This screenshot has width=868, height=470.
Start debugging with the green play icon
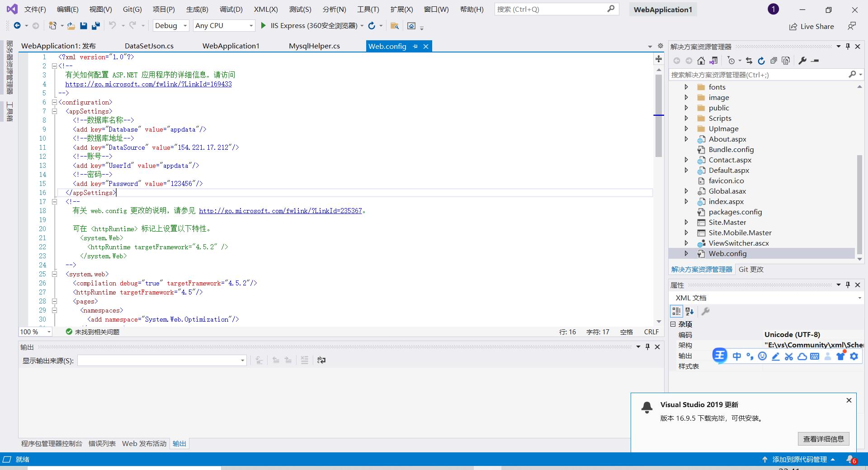click(263, 26)
